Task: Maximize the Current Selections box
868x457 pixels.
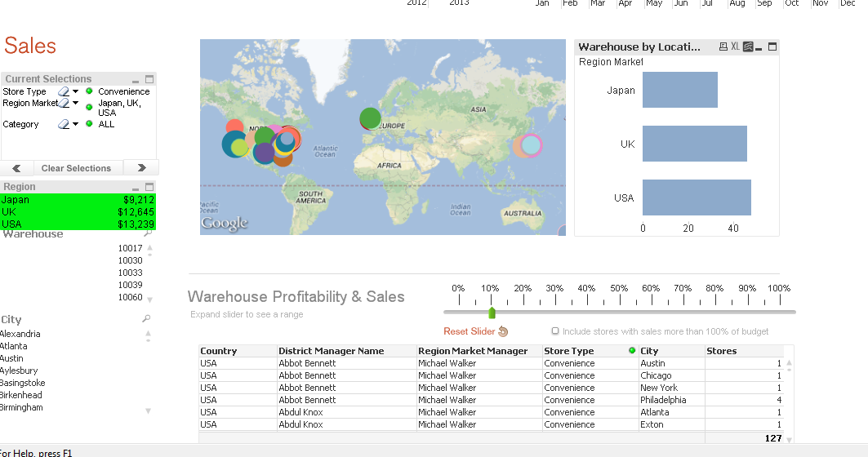Action: 149,79
